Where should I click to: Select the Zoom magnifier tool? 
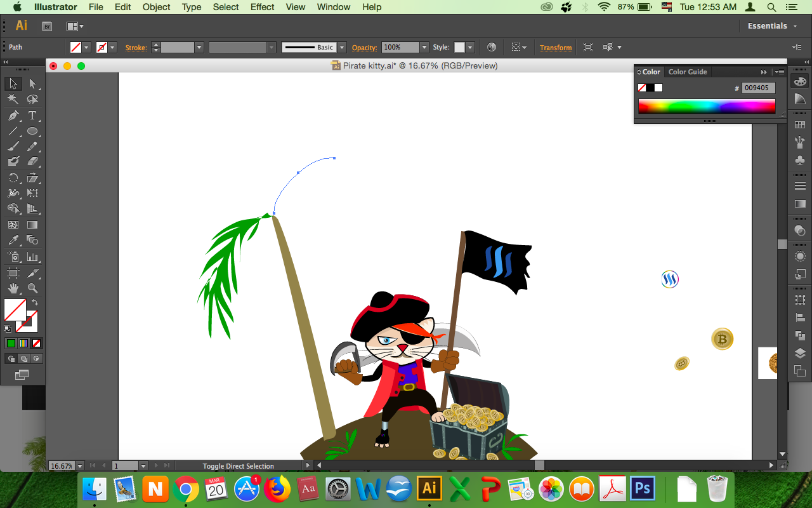tap(32, 289)
